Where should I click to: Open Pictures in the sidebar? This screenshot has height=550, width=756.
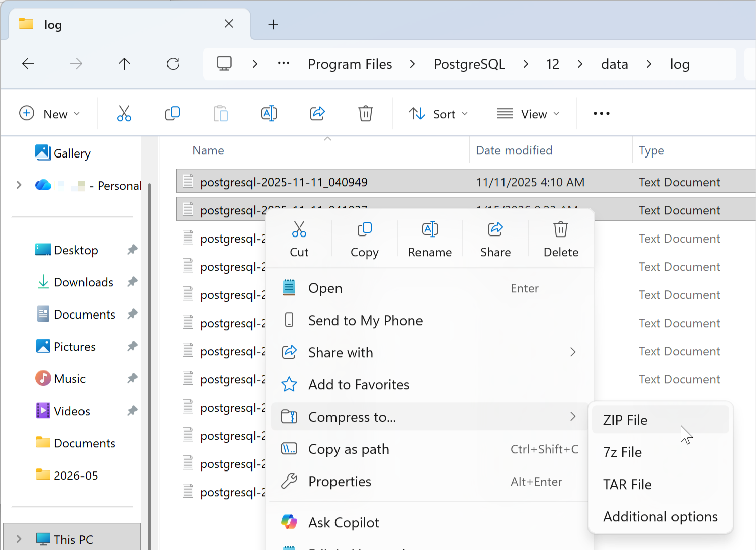(65, 346)
